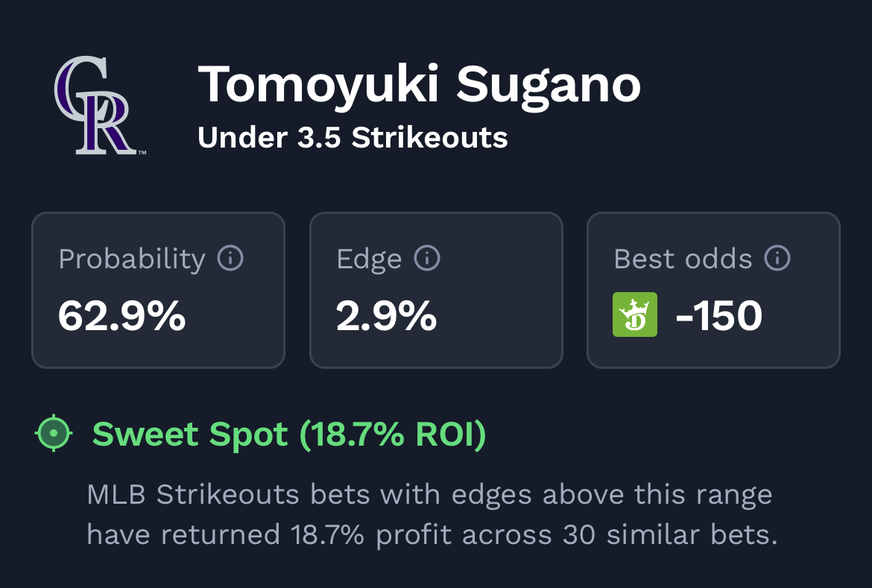Click the -150 best odds value
The height and width of the screenshot is (588, 872).
pyautogui.click(x=718, y=316)
